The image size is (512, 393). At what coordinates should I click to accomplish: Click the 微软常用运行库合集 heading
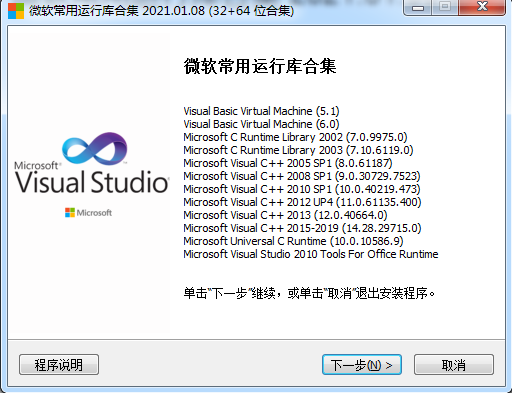[260, 66]
